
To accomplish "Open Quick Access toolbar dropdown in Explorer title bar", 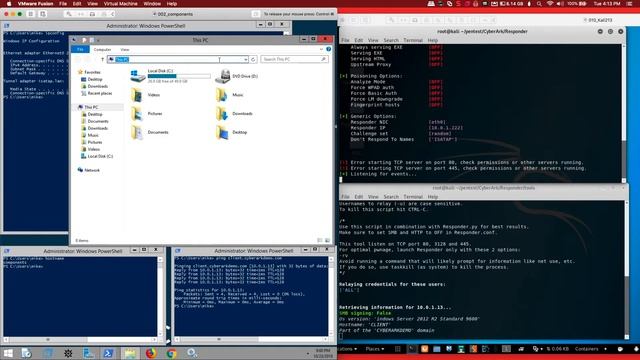I will [x=98, y=40].
